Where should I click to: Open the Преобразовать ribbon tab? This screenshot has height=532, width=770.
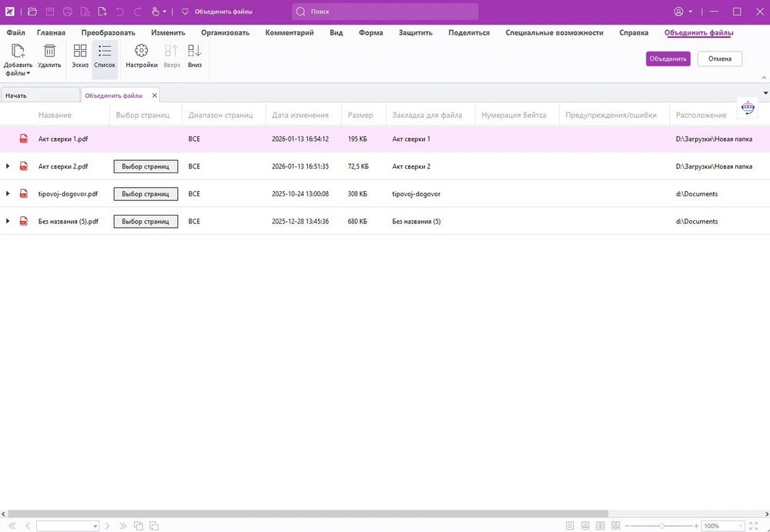tap(108, 33)
